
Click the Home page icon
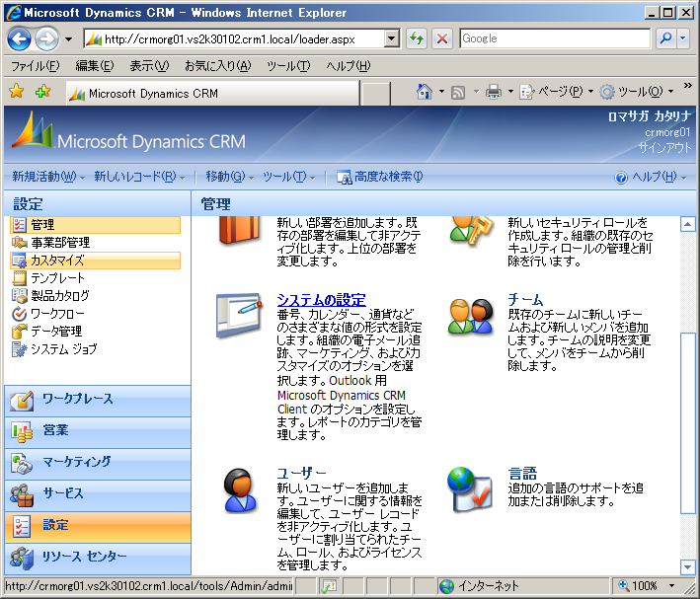425,92
